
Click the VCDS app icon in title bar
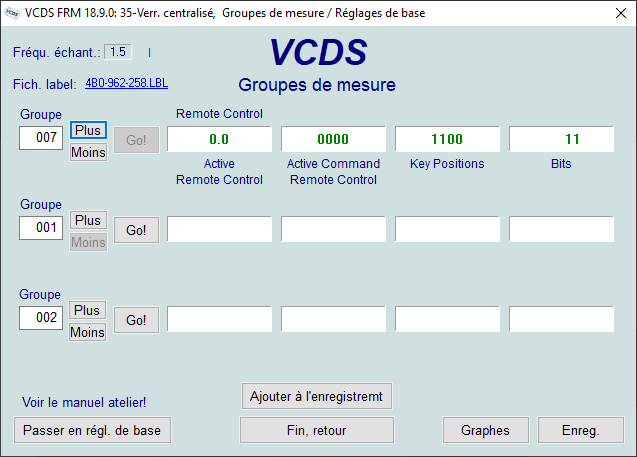point(12,13)
